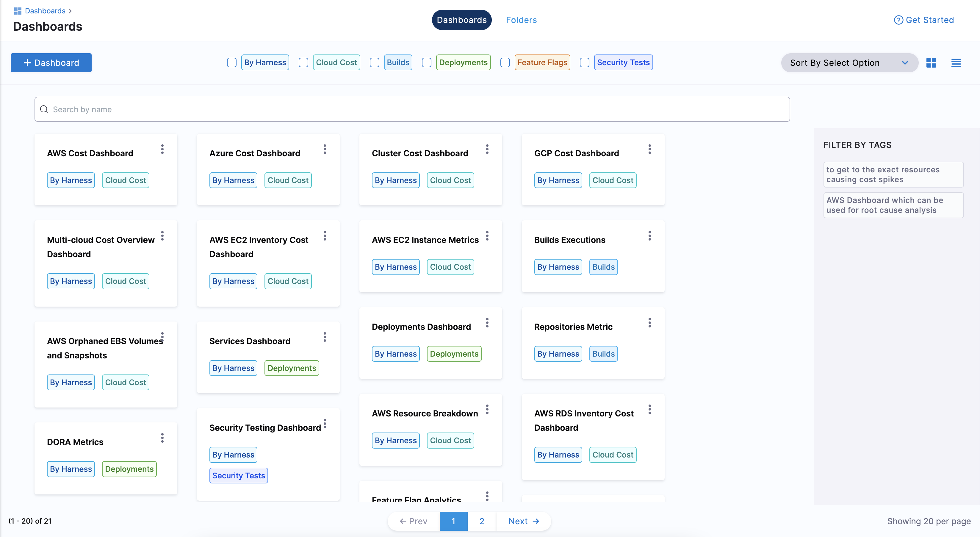
Task: Focus the Search by name field
Action: click(412, 109)
